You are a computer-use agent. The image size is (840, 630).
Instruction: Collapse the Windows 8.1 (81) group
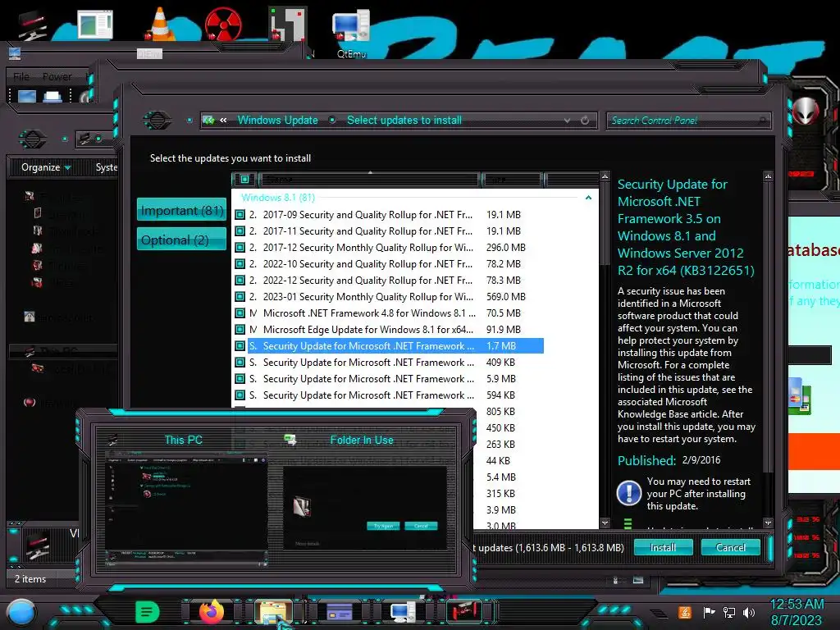(588, 198)
